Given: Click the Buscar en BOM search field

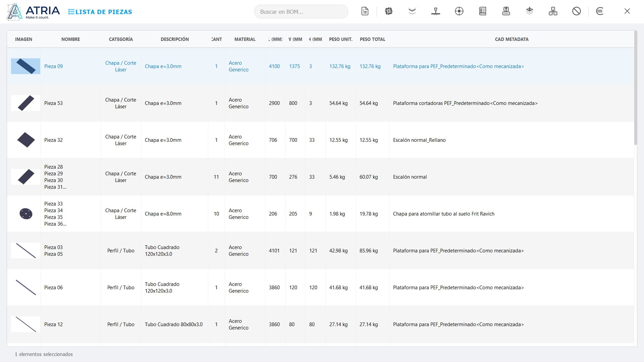Looking at the screenshot, I should (301, 12).
